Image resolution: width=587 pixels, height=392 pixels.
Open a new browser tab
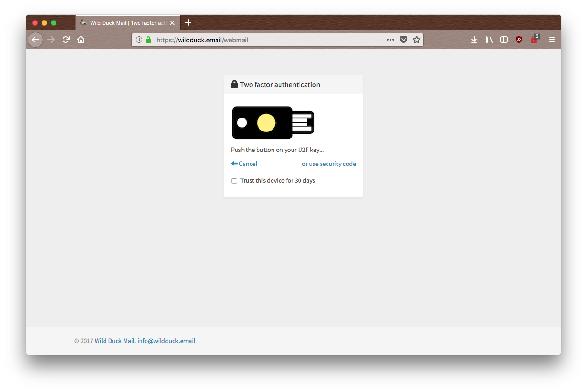pyautogui.click(x=188, y=22)
